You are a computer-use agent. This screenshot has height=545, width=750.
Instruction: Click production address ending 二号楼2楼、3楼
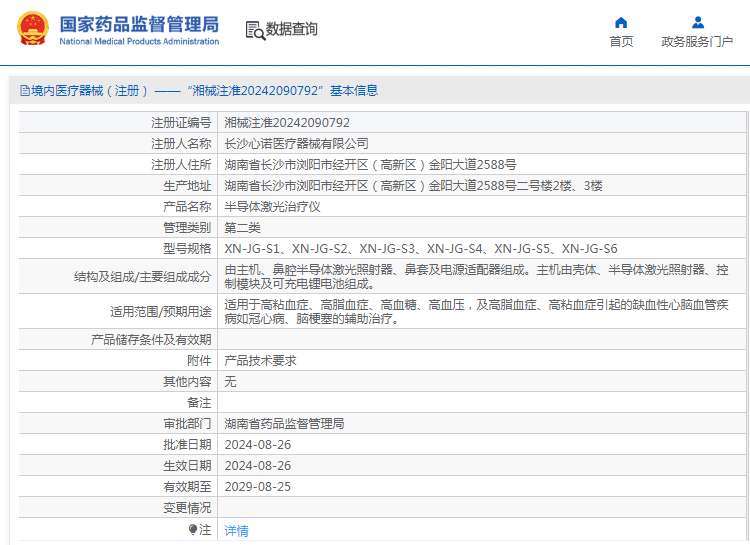(x=413, y=186)
